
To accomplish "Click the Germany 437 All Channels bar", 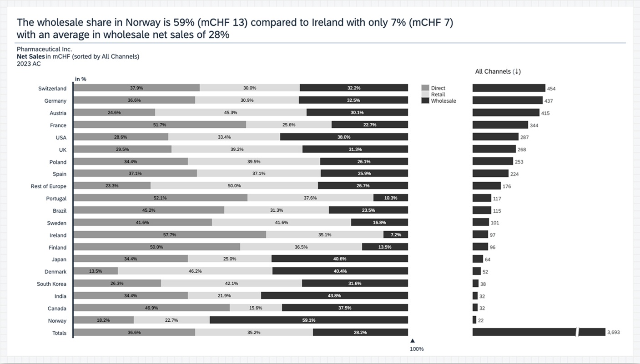I will tap(507, 100).
